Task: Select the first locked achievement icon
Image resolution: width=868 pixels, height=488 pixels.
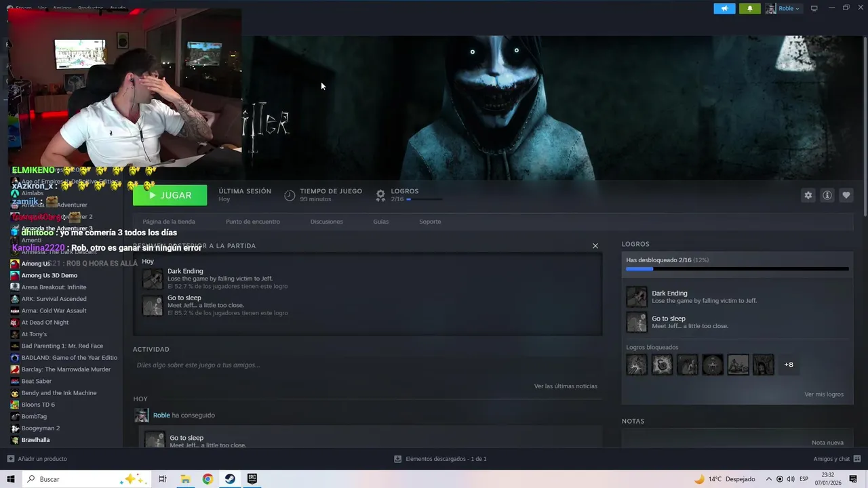Action: point(637,365)
